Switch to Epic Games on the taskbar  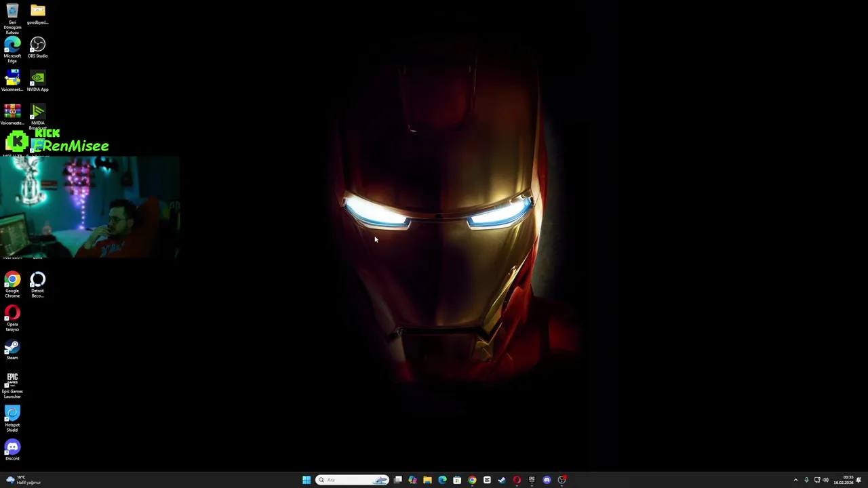[532, 480]
